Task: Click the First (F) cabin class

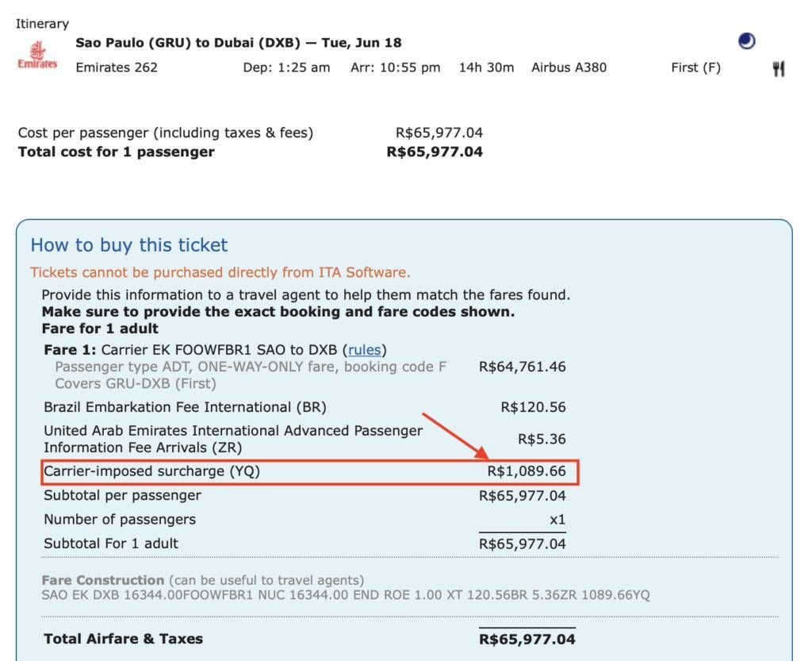Action: 695,67
